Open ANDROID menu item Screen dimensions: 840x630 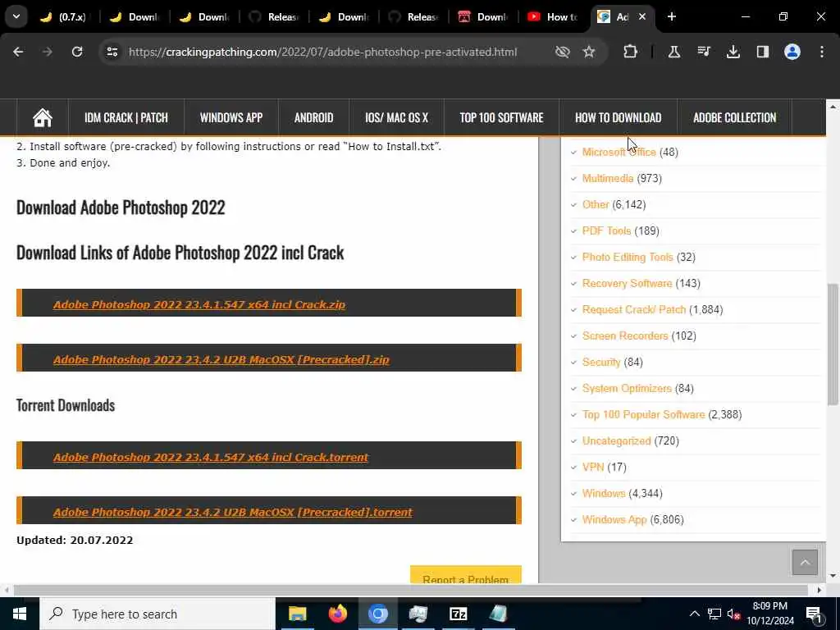coord(313,117)
